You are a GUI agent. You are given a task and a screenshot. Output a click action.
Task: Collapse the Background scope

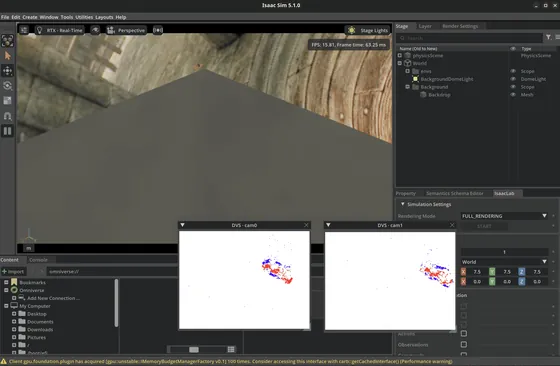tap(408, 87)
